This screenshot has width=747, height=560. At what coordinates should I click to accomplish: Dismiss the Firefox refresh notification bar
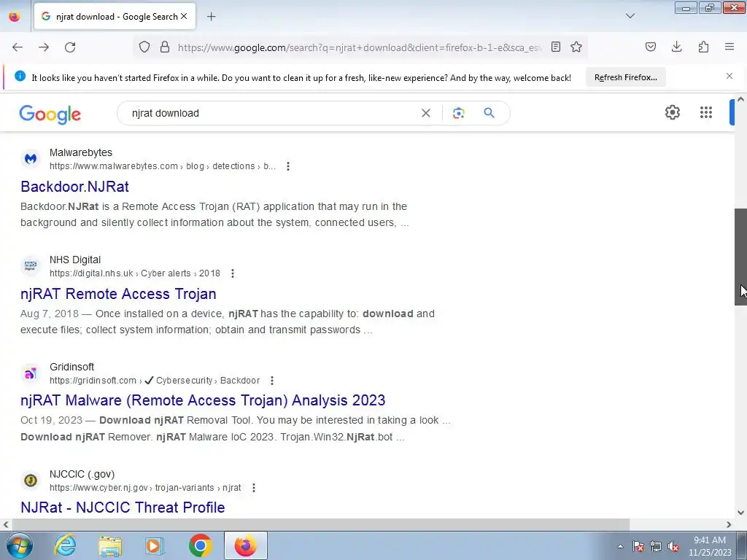coord(729,76)
